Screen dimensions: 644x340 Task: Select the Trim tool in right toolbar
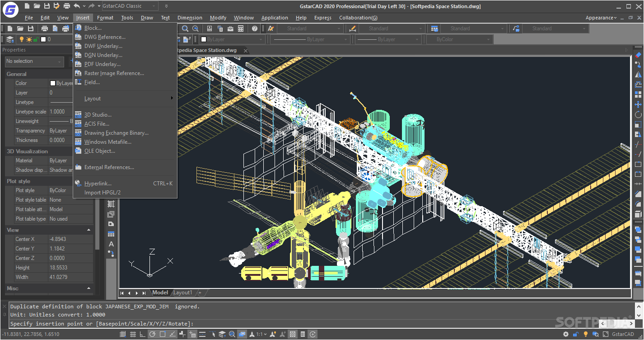(638, 144)
